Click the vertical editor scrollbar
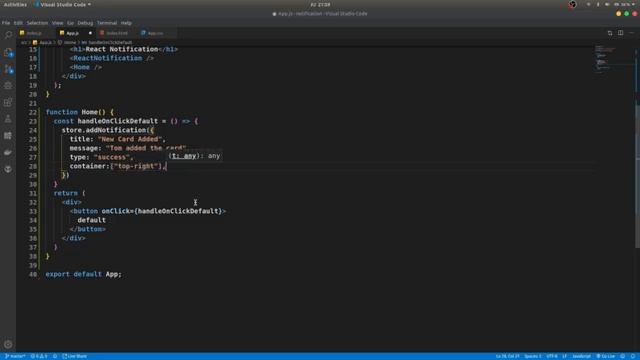Viewport: 640px width, 360px height. (x=637, y=176)
